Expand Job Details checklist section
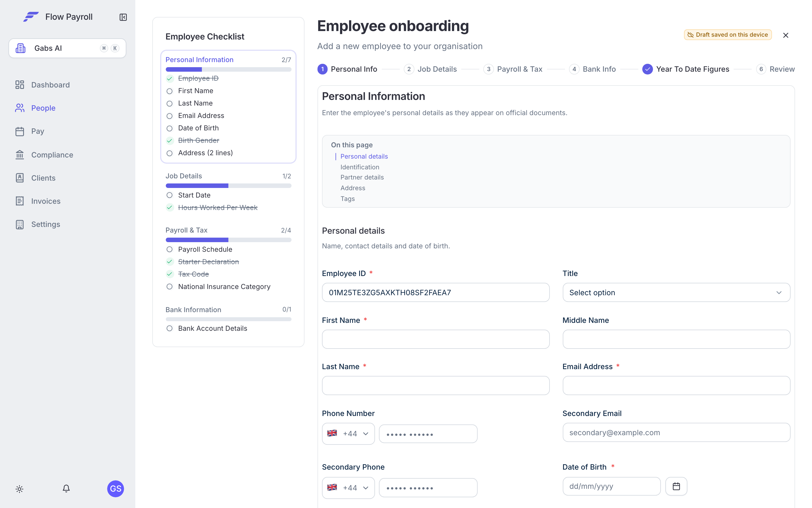The height and width of the screenshot is (508, 812). tap(228, 176)
